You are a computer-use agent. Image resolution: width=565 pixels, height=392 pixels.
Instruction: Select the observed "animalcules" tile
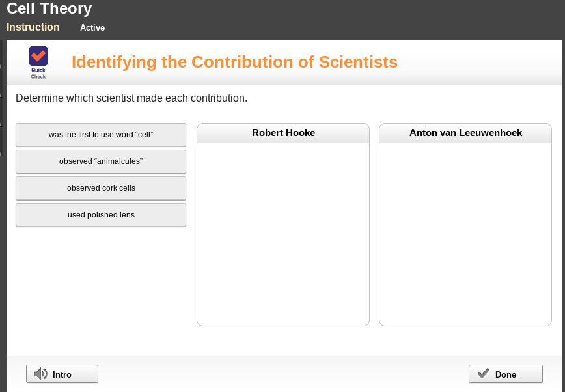pyautogui.click(x=101, y=161)
